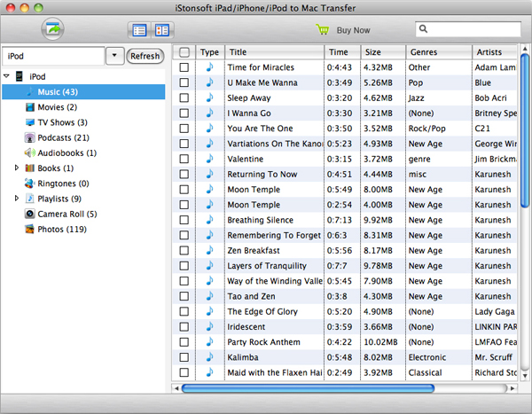
Task: Click the Refresh button
Action: [145, 56]
